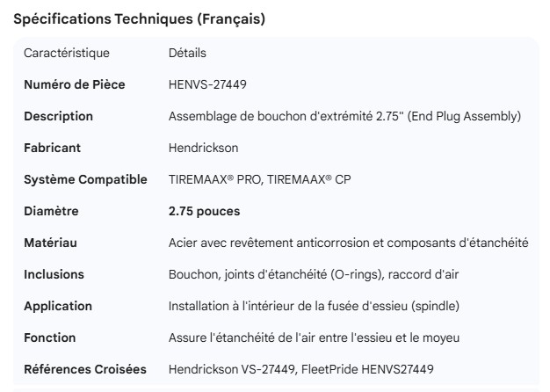This screenshot has width=550, height=392.
Task: Click the 'Spécifications Techniques (Français)' heading
Action: 140,19
